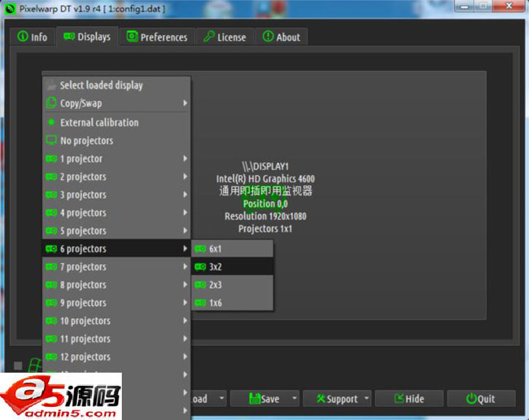Viewport: 529px width, 420px height.
Task: Click the Pixelwarp title bar app icon
Action: coord(10,8)
